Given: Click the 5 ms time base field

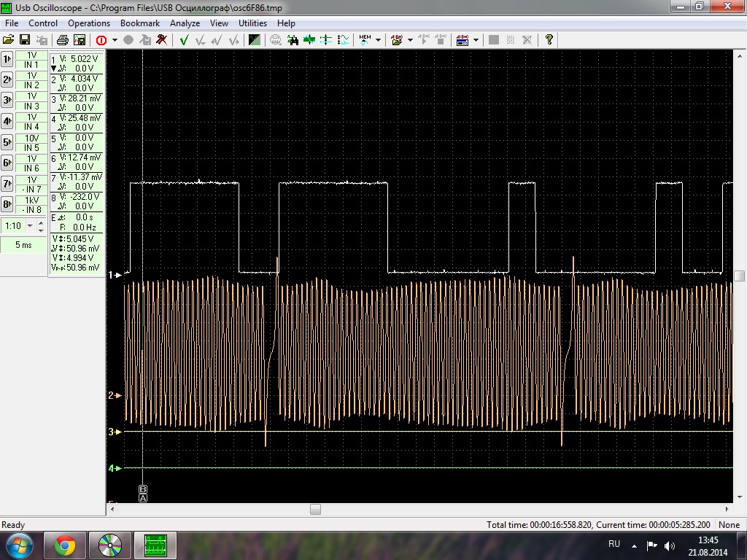Looking at the screenshot, I should coord(24,245).
